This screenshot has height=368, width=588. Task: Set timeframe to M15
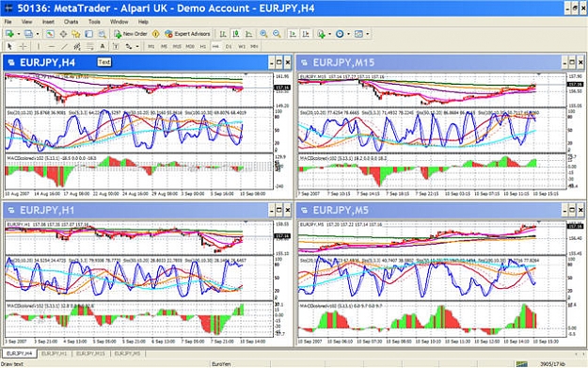[x=177, y=46]
